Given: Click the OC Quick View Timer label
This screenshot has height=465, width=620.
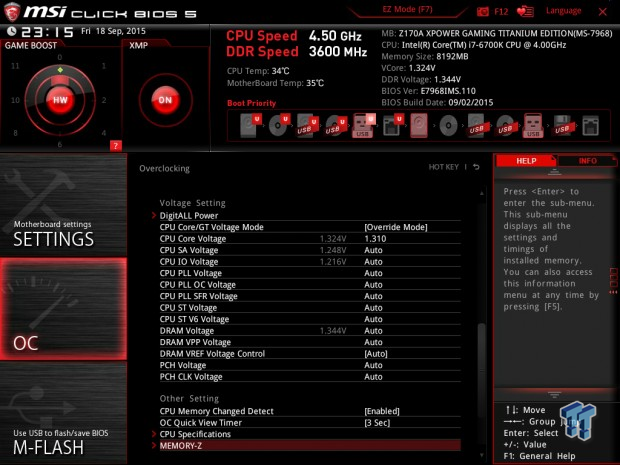Looking at the screenshot, I should click(x=200, y=423).
